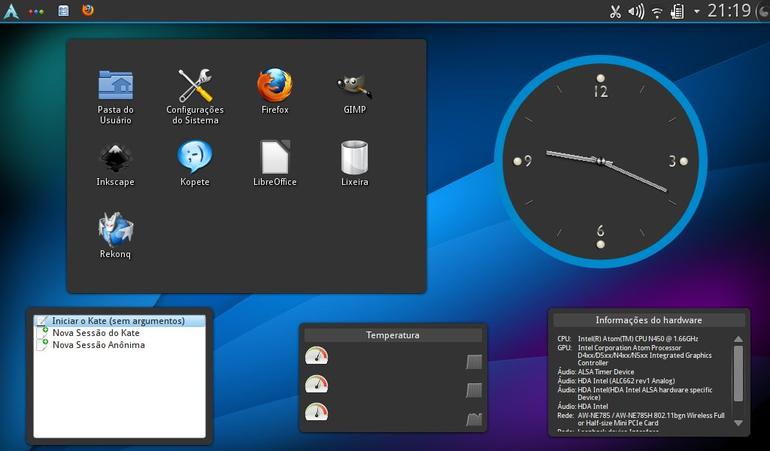Open the volume speaker tray icon

pyautogui.click(x=636, y=11)
